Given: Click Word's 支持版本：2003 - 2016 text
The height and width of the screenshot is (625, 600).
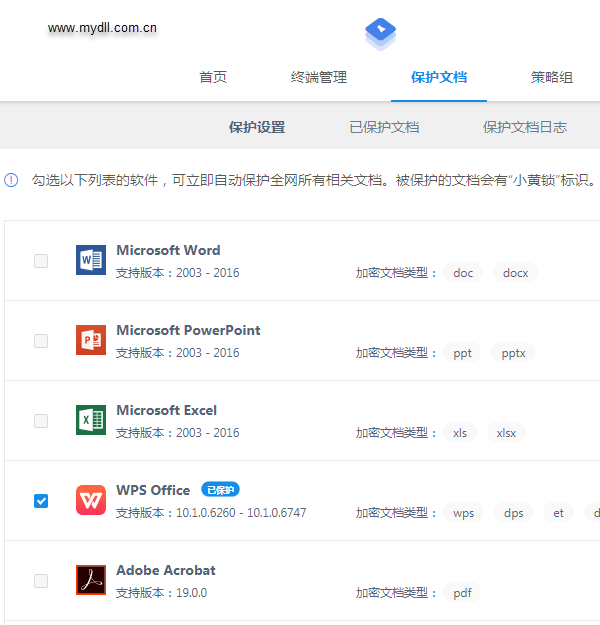Looking at the screenshot, I should point(177,273).
